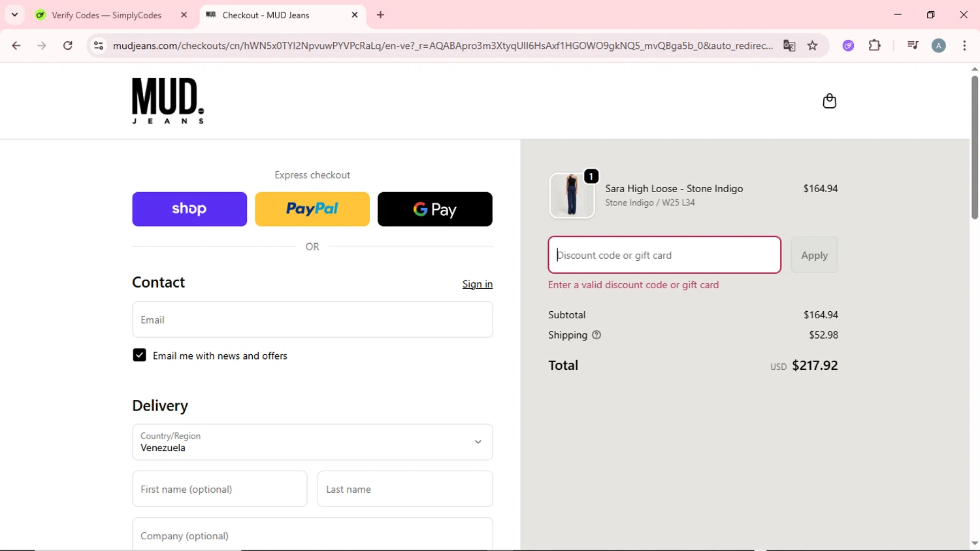
Task: Click the page vertical scrollbar thumb
Action: 974,148
